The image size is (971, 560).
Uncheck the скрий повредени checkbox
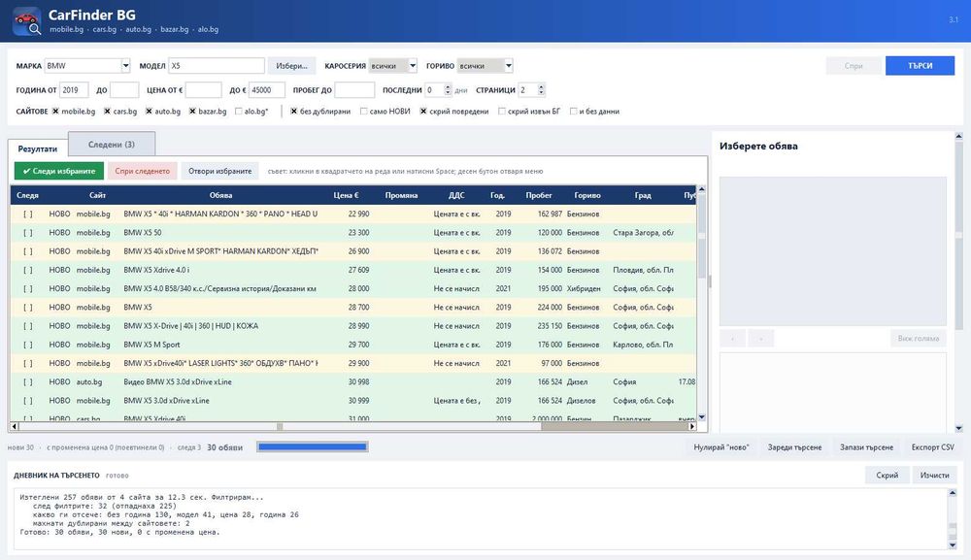(x=423, y=112)
